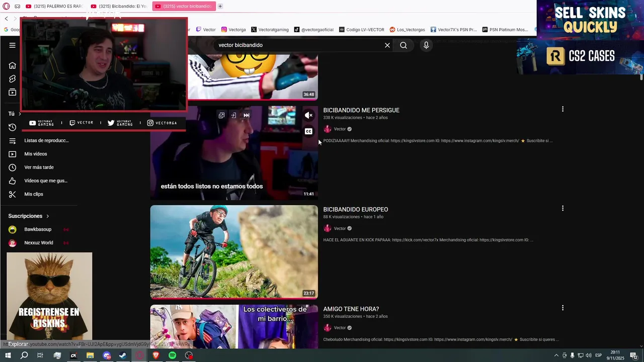The height and width of the screenshot is (362, 644).
Task: Open the system volume control in tray
Action: [588, 355]
